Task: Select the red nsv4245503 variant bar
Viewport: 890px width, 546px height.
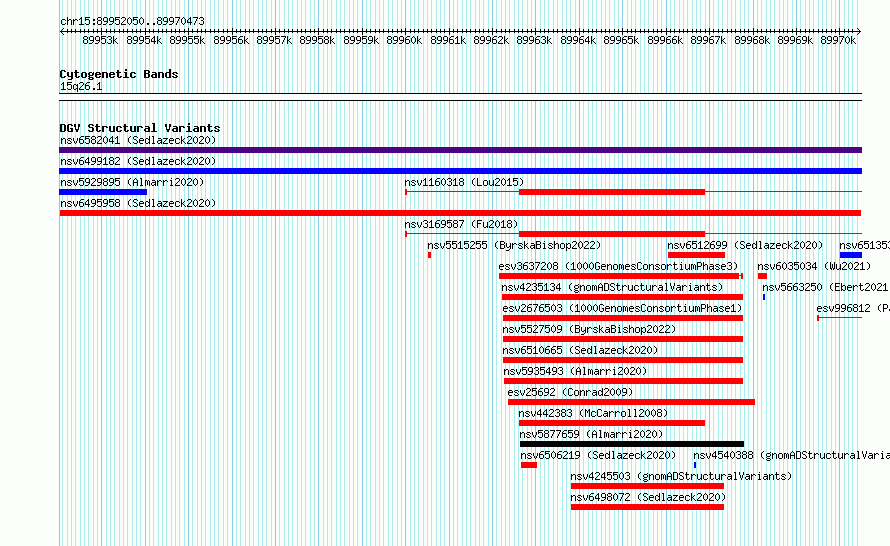Action: point(647,486)
